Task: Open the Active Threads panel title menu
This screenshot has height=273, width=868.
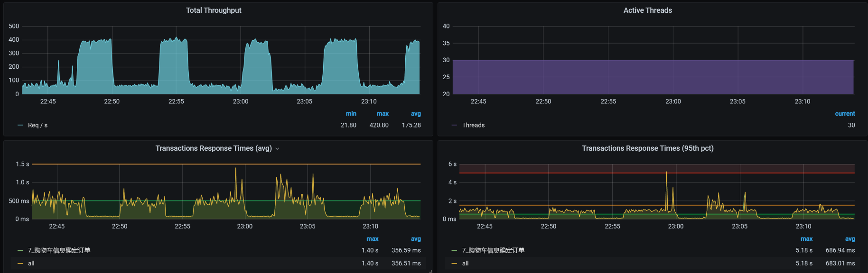Action: pyautogui.click(x=647, y=10)
